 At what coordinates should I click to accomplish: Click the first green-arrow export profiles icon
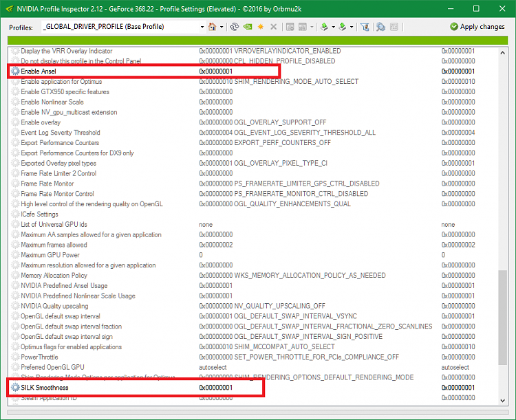point(324,27)
